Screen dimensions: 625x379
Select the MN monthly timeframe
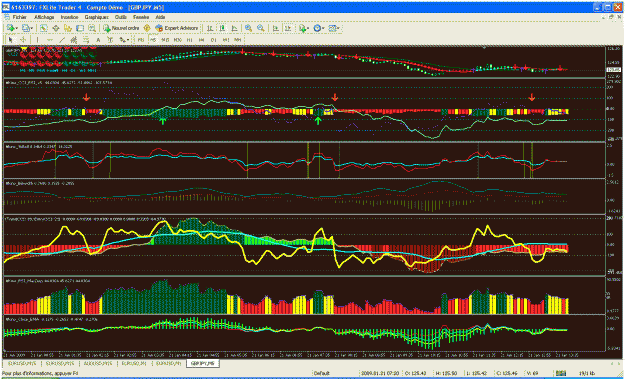click(x=238, y=40)
